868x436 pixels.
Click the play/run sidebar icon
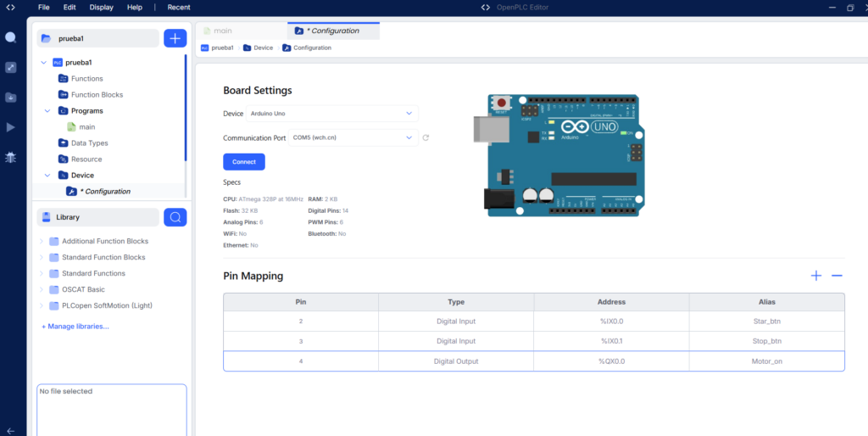[10, 127]
